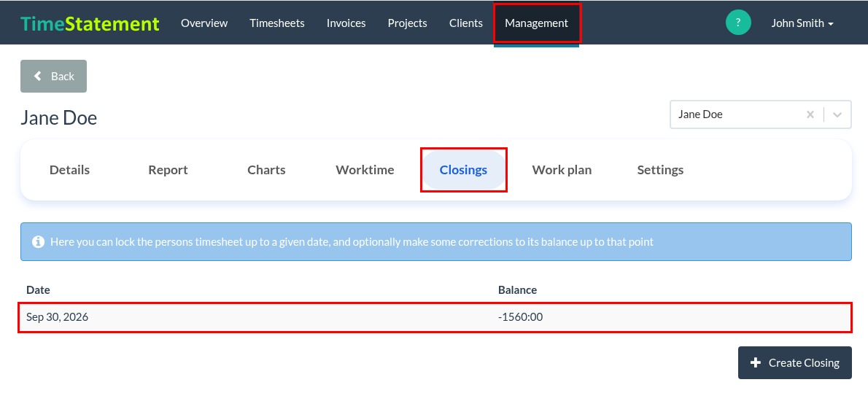Switch to the Report tab

(x=168, y=170)
